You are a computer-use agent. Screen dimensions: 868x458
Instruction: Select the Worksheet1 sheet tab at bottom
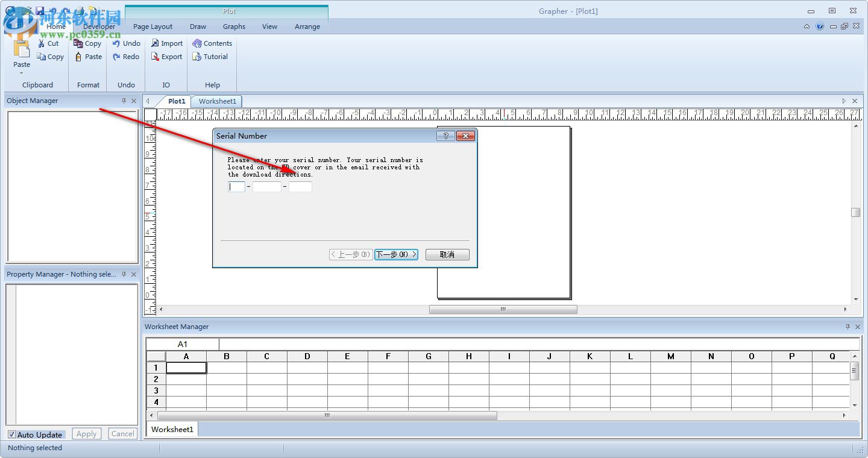(x=172, y=429)
